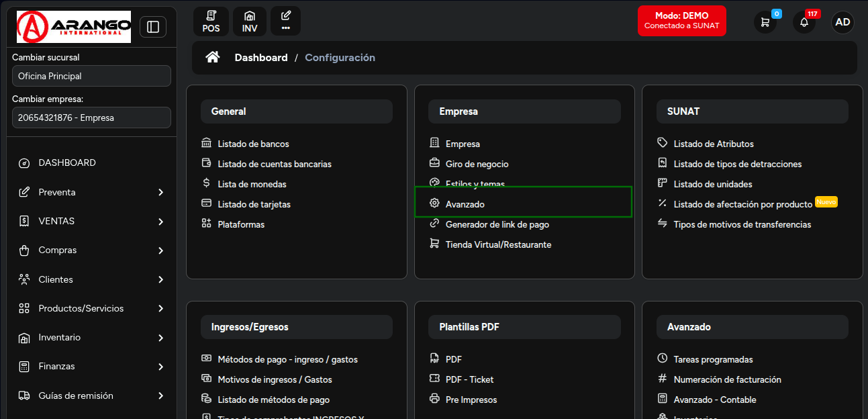
Task: Expand the Finanzas menu chevron
Action: pyautogui.click(x=160, y=367)
